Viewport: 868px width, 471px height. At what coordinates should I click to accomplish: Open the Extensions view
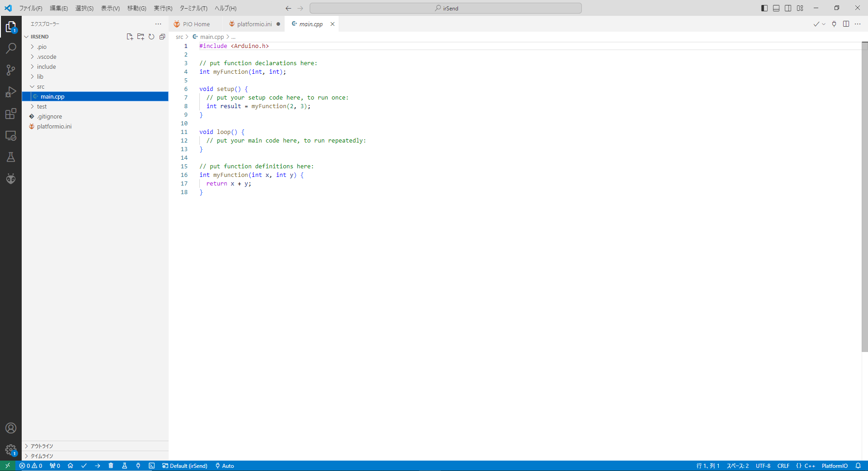coord(11,114)
